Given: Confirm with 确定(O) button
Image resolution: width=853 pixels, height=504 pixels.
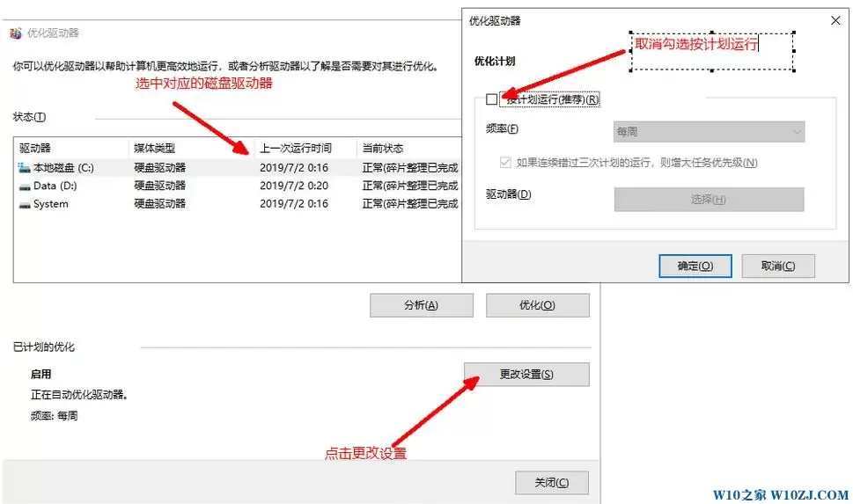Looking at the screenshot, I should [x=695, y=266].
